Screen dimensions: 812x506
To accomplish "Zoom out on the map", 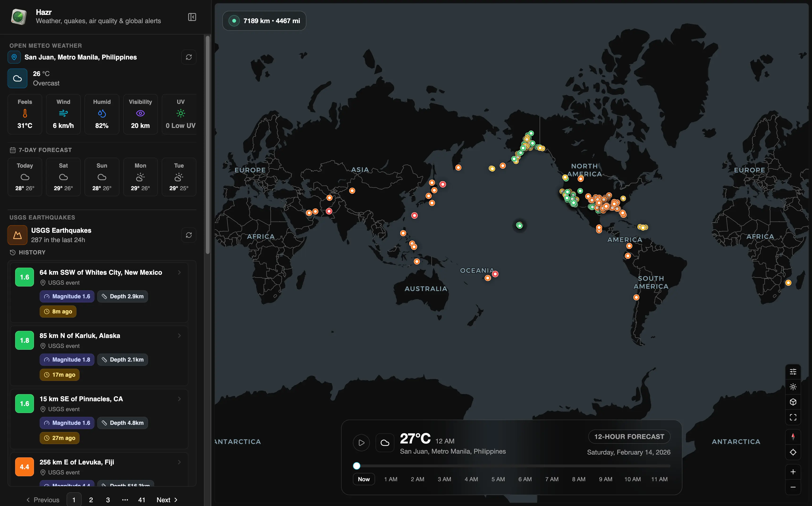I will (x=793, y=487).
